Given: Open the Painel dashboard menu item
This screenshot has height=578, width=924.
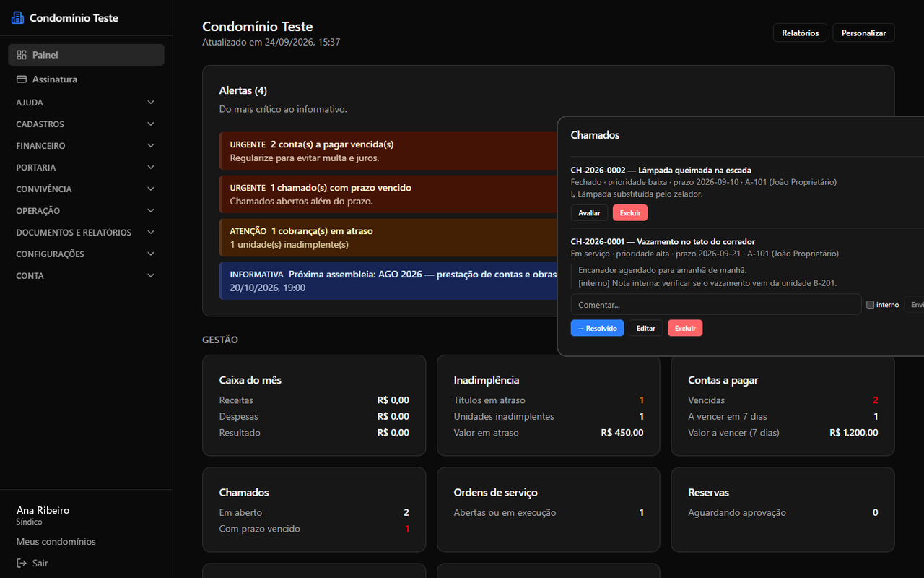Looking at the screenshot, I should 87,55.
